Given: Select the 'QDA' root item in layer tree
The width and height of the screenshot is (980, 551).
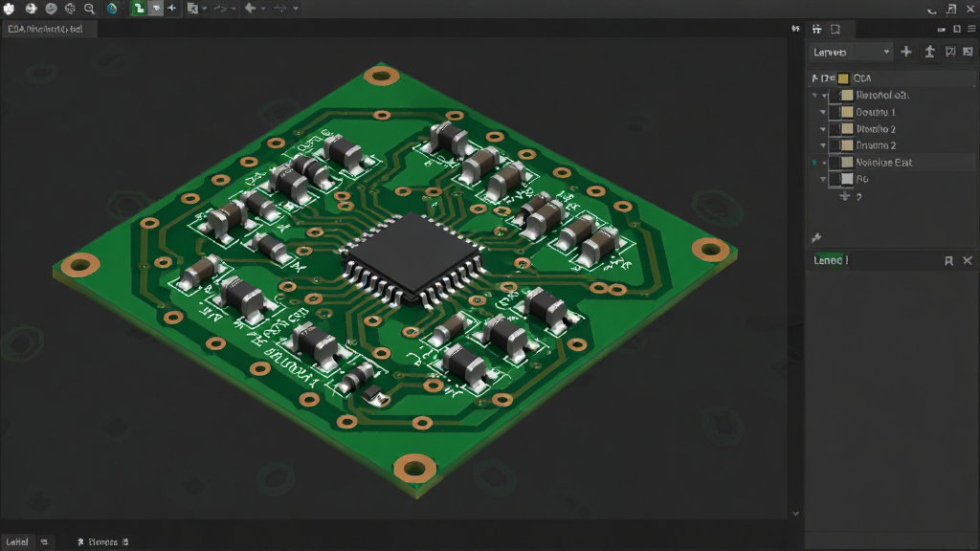Looking at the screenshot, I should click(x=862, y=78).
